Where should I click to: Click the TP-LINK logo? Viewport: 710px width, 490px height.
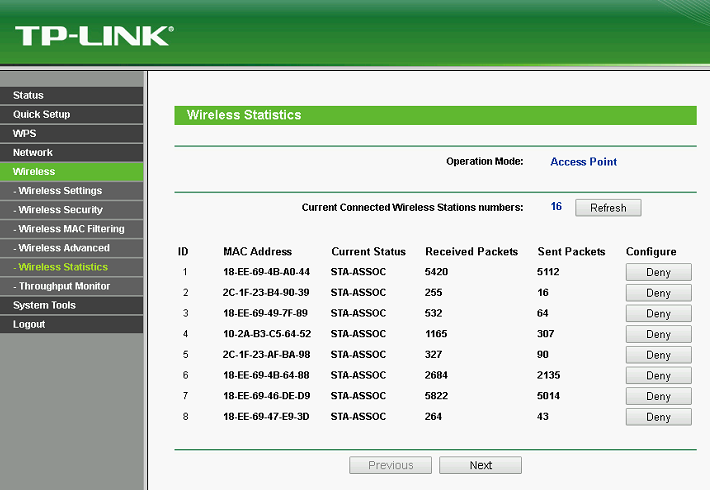tap(93, 36)
